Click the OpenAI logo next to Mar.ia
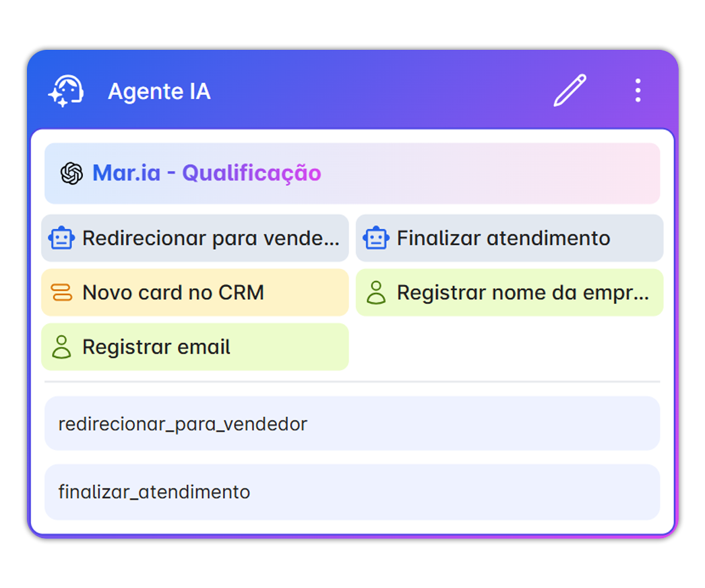This screenshot has height=588, width=705. (69, 173)
